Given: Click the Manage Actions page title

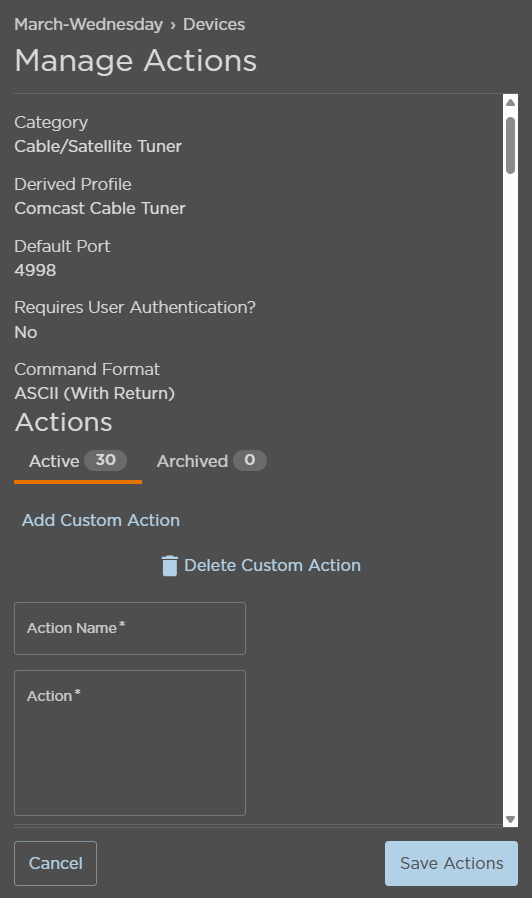Looking at the screenshot, I should (136, 61).
